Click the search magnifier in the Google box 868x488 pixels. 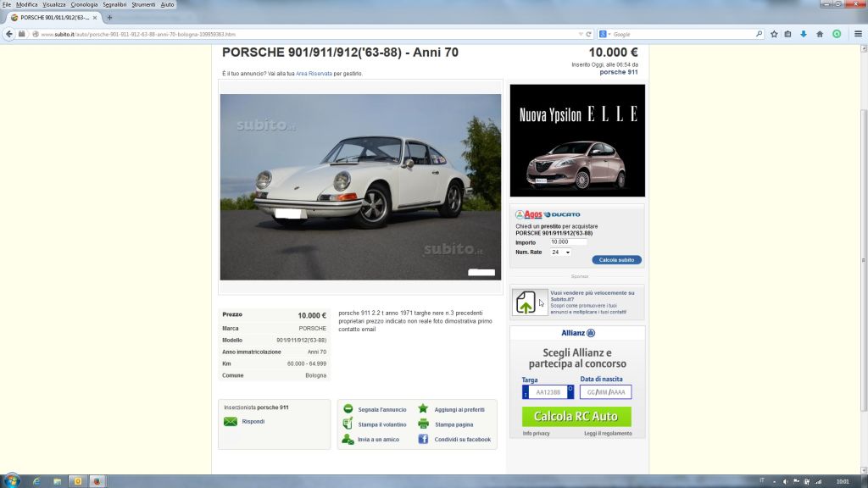tap(759, 34)
